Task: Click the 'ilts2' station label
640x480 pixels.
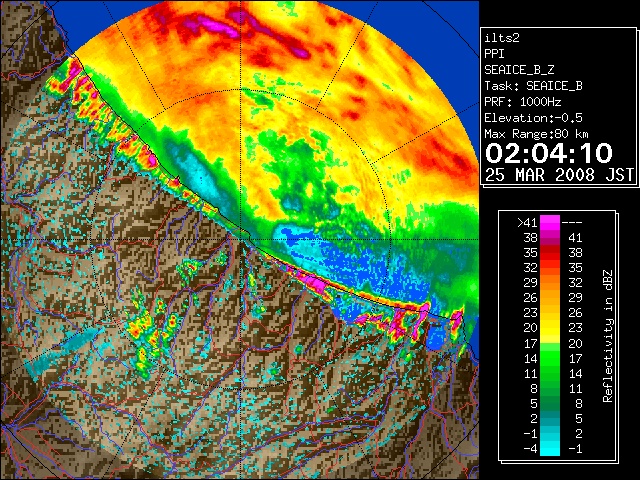Action: [x=502, y=38]
